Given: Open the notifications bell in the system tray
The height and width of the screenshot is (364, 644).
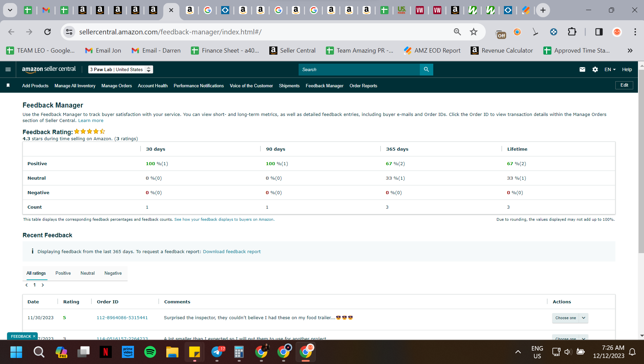Looking at the screenshot, I should [x=632, y=352].
